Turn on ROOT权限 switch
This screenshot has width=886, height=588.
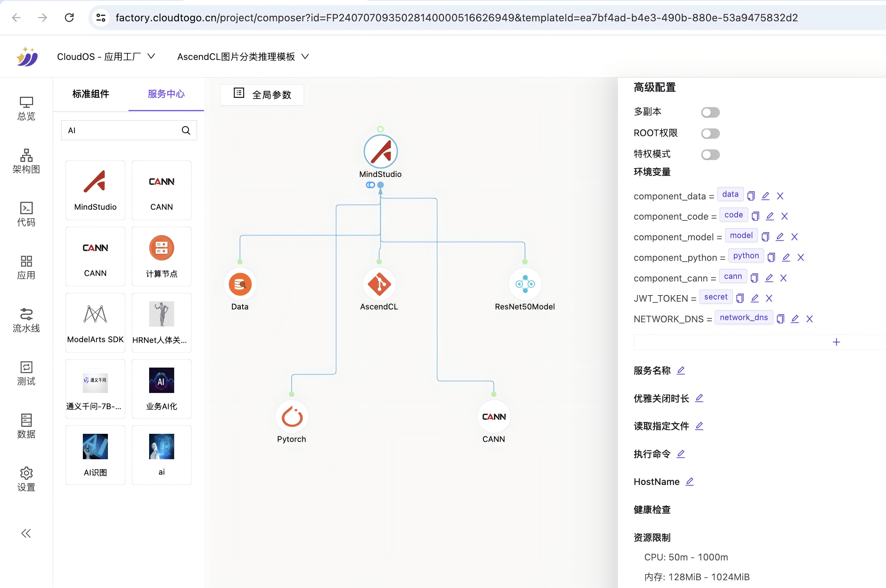click(x=710, y=133)
